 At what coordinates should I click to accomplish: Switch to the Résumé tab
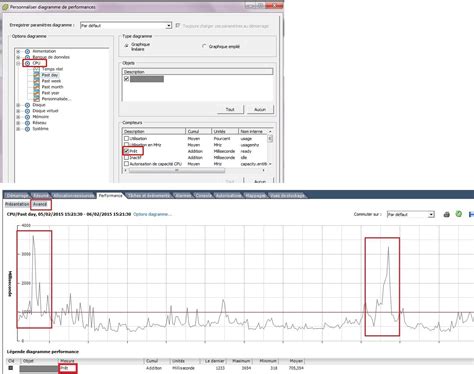point(41,196)
